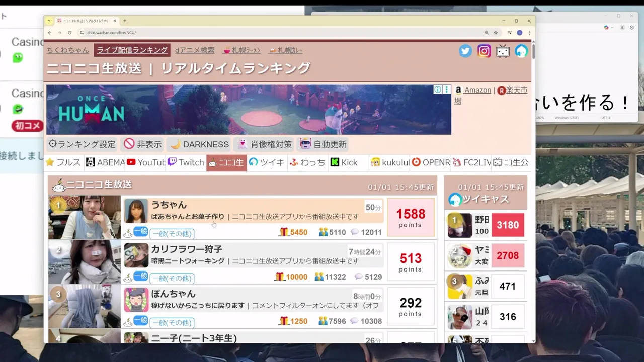Reload the page in Chrome
644x362 pixels.
tap(69, 33)
